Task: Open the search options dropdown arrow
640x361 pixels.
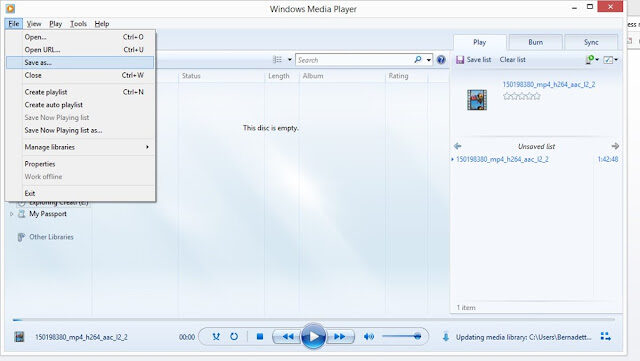Action: (429, 60)
